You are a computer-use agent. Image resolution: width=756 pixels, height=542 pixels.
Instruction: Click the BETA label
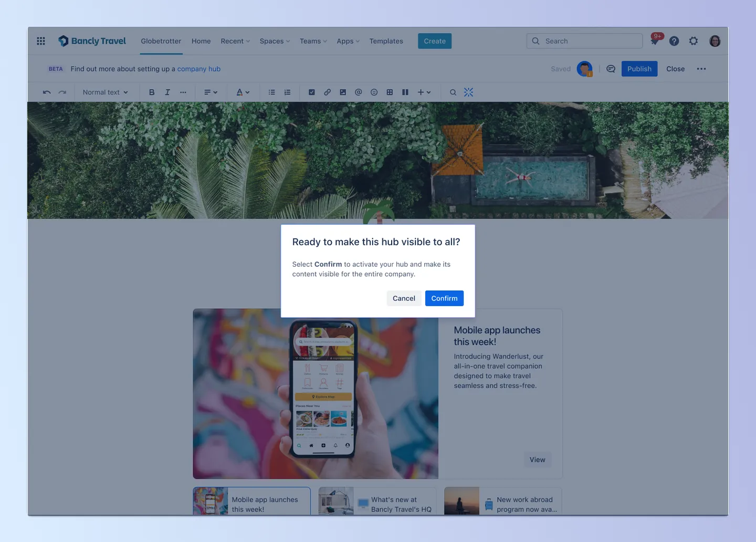click(56, 69)
